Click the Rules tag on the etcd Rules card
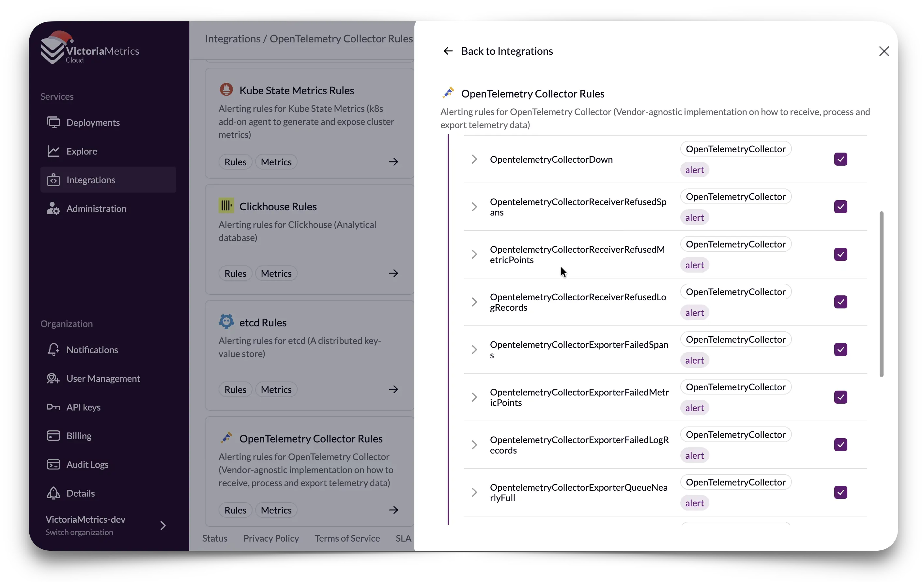924x582 pixels. coord(235,390)
